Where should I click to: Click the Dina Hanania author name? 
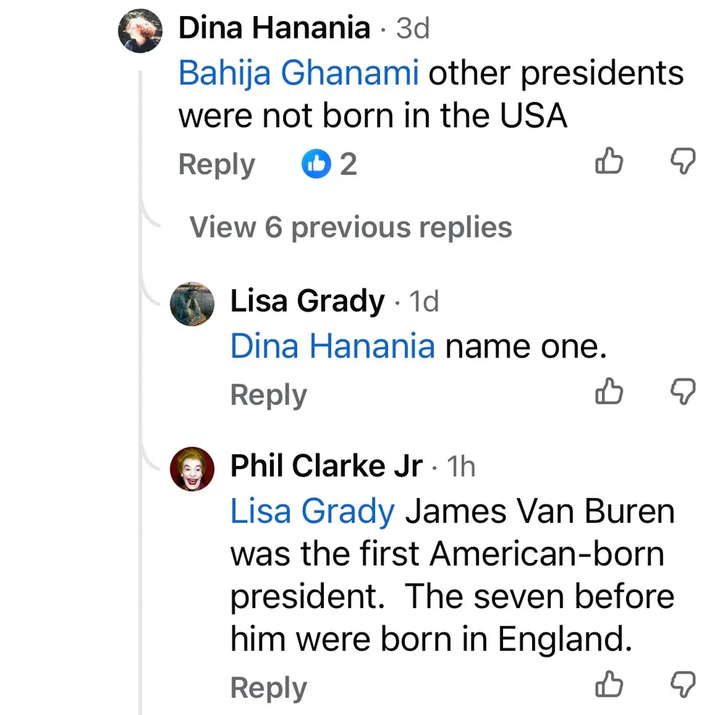pyautogui.click(x=274, y=28)
